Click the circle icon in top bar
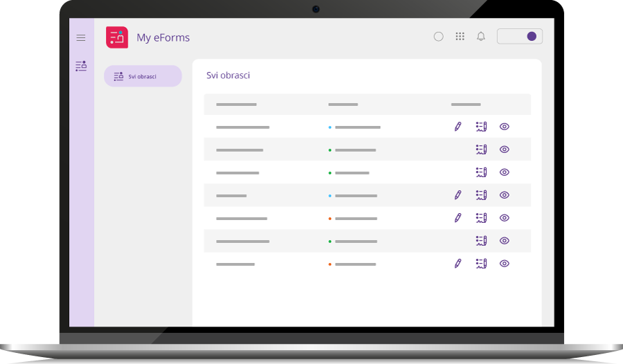623x364 pixels. (438, 37)
